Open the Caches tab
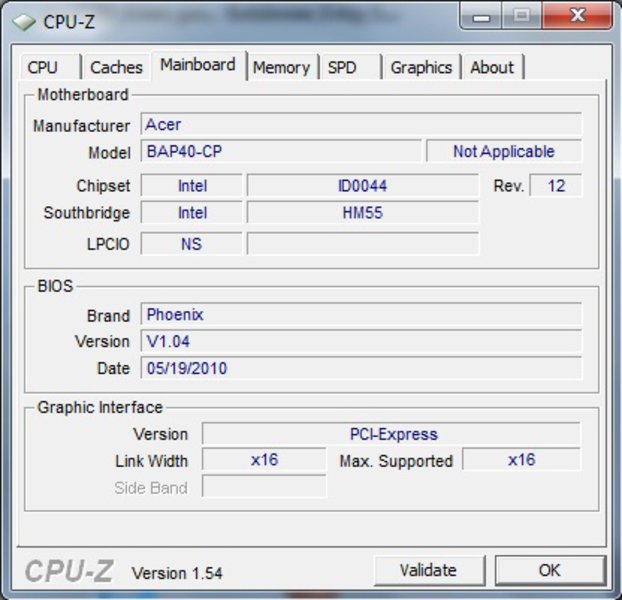This screenshot has width=622, height=600. [x=116, y=67]
